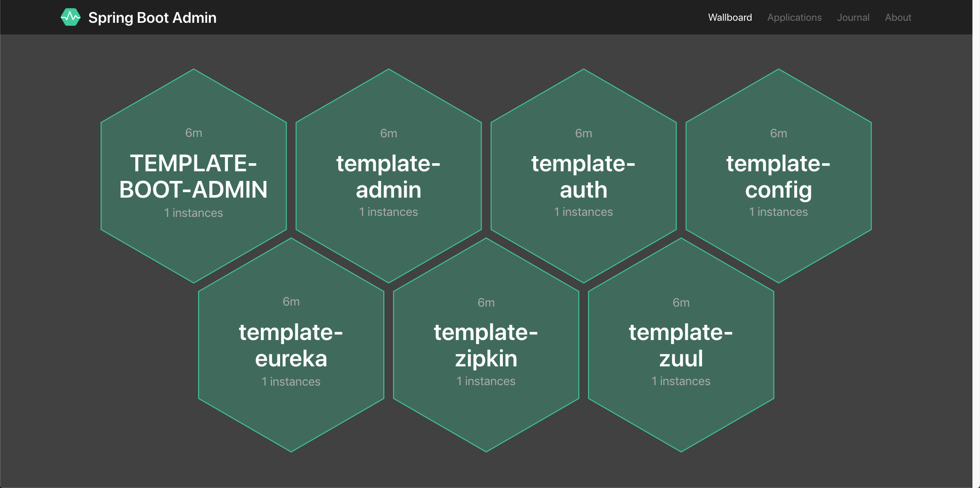Viewport: 980px width, 488px height.
Task: Go to the Applications menu item
Action: 794,17
